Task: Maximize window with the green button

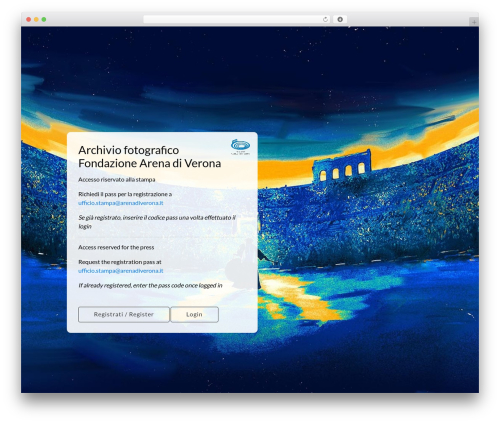Action: pyautogui.click(x=44, y=19)
